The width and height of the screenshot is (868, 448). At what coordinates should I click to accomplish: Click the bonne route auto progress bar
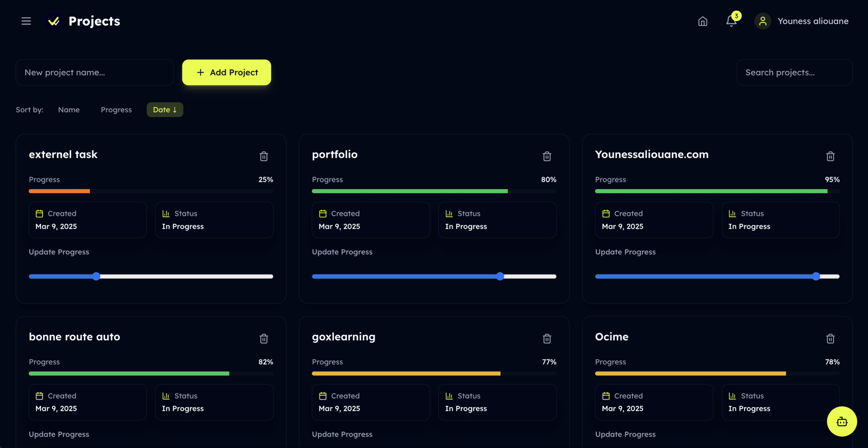[x=151, y=373]
